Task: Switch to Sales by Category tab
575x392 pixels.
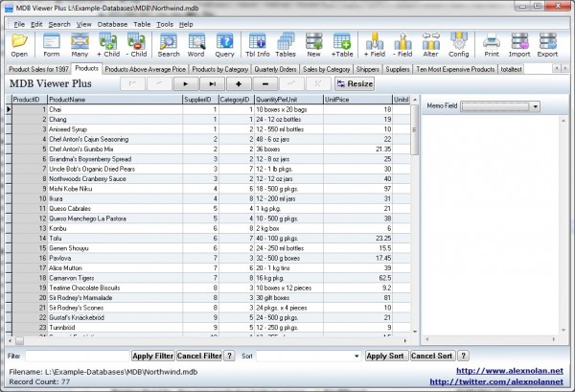Action: [x=327, y=69]
